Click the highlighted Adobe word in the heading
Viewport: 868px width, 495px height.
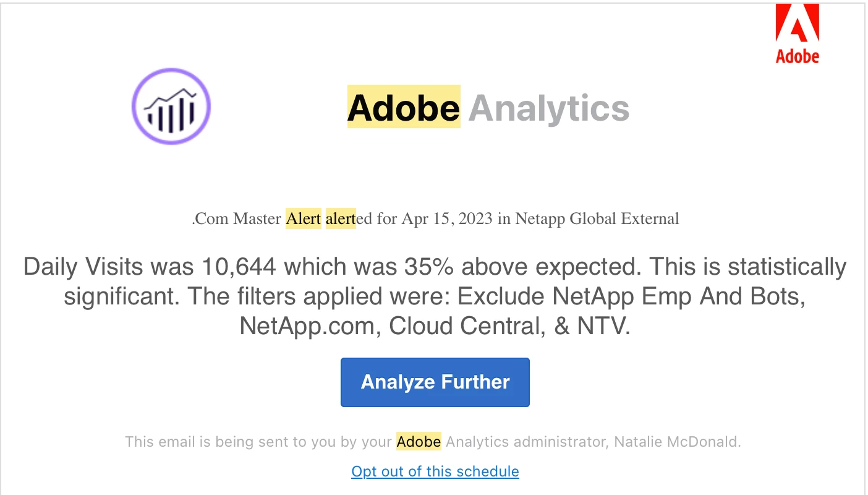tap(404, 107)
